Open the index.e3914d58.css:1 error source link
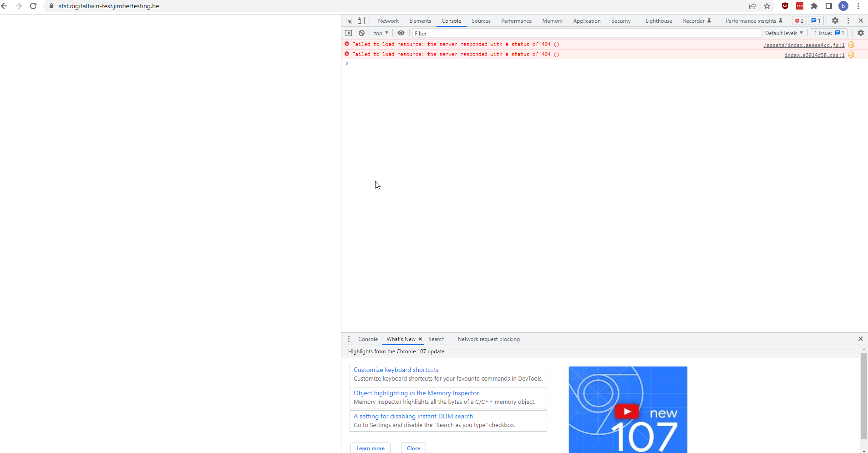 click(x=814, y=55)
